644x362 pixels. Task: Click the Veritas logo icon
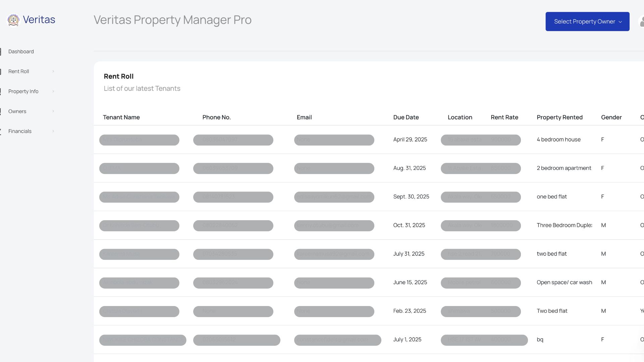tap(13, 20)
